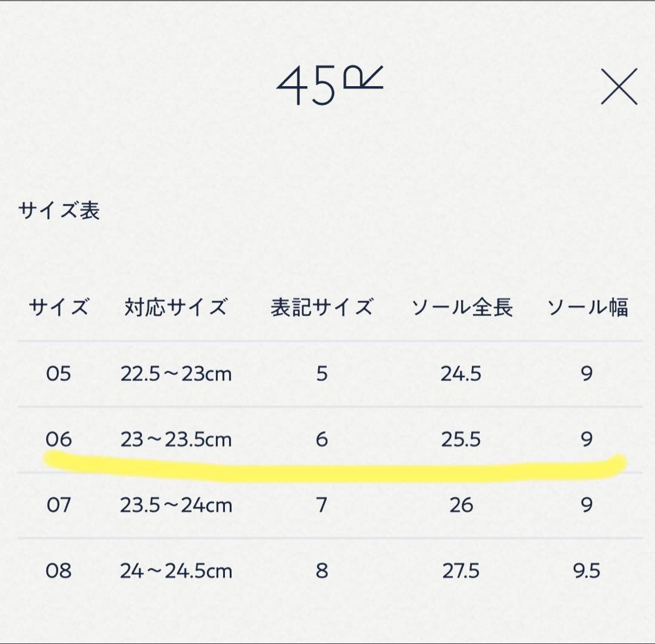Click the 27.5 sole length value
The image size is (655, 644).
click(461, 571)
